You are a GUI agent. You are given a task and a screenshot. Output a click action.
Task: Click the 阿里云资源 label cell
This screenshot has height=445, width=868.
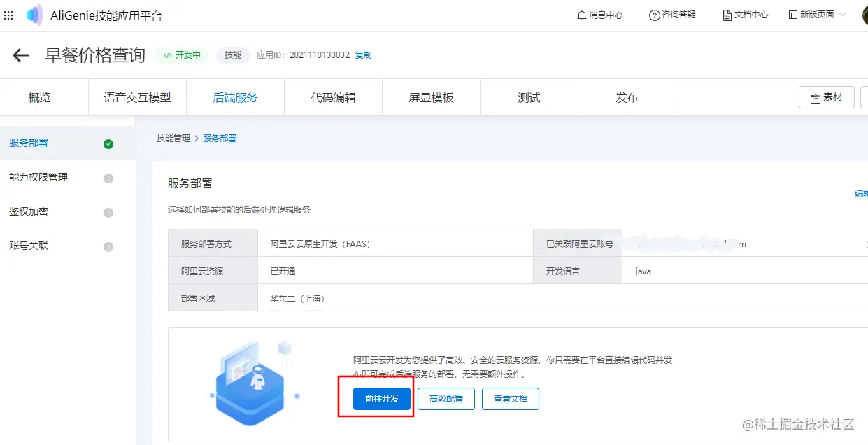point(213,271)
